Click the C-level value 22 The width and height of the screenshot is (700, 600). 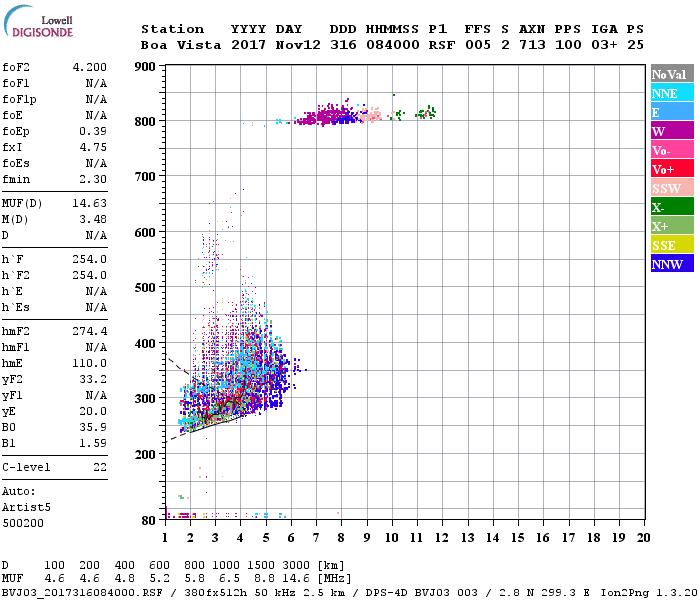point(100,467)
